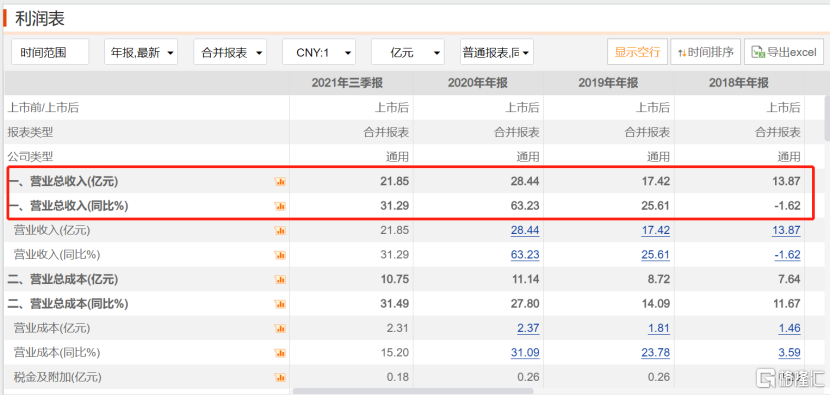Click the 税金及附加(亿元) row label
Image resolution: width=831 pixels, height=395 pixels.
[57, 378]
